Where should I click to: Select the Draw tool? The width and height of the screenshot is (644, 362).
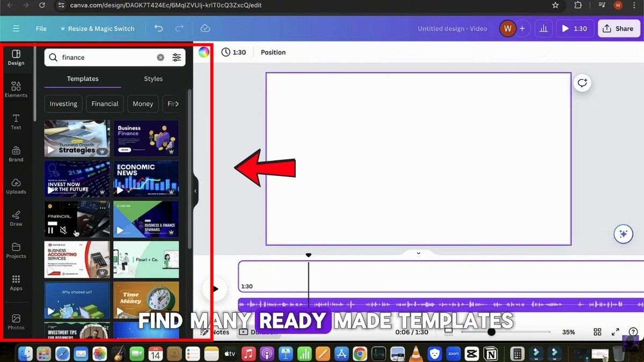click(x=16, y=218)
